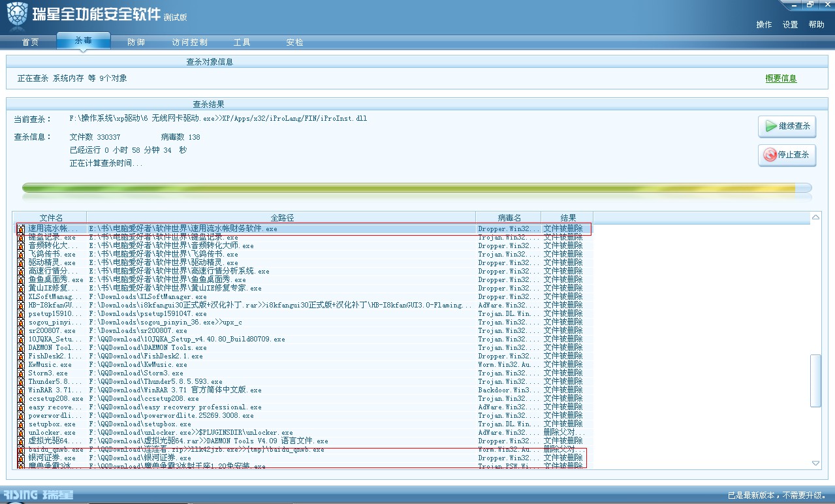Click virus icon beside sogou_pinyi file

point(21,323)
